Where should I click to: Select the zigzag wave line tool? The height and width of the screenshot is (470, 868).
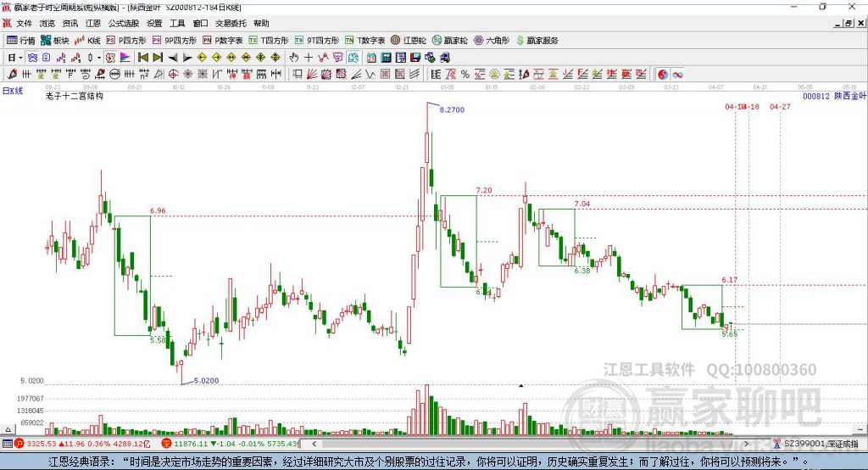pos(370,75)
